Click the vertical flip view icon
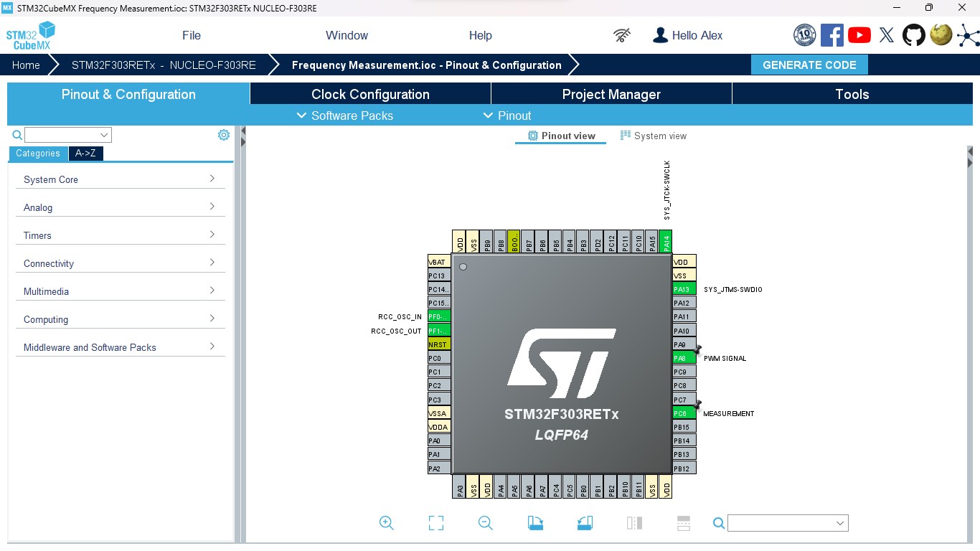980x551 pixels. click(634, 523)
